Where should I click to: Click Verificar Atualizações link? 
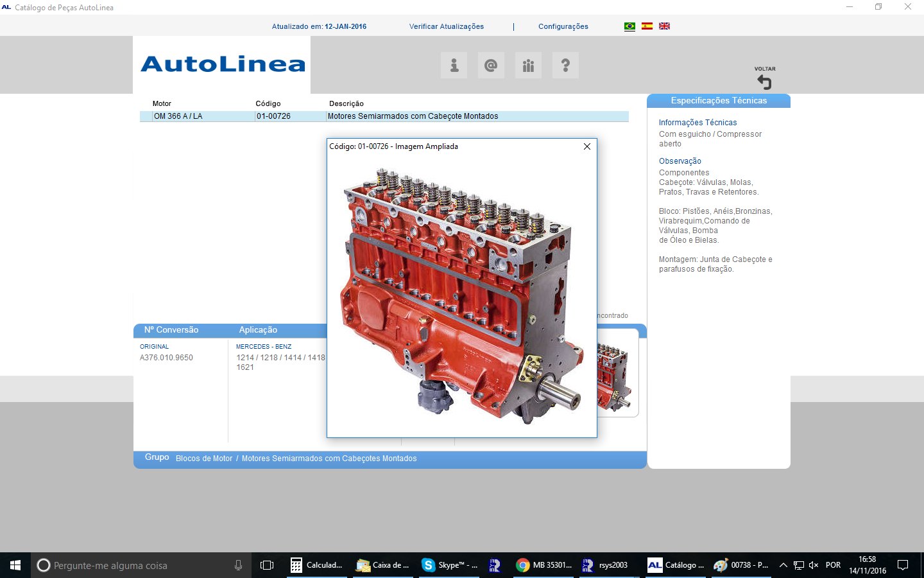coord(447,26)
